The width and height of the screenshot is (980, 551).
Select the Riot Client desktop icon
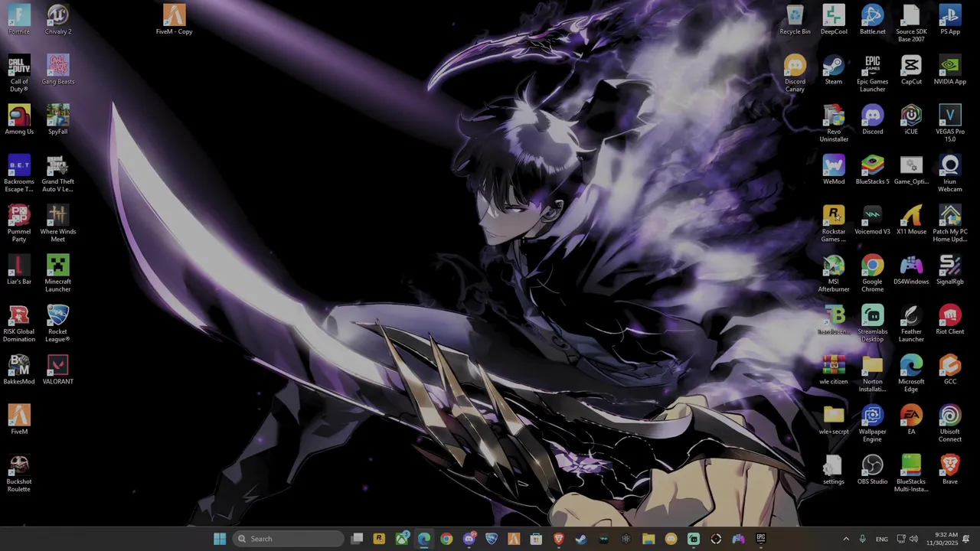(x=950, y=320)
